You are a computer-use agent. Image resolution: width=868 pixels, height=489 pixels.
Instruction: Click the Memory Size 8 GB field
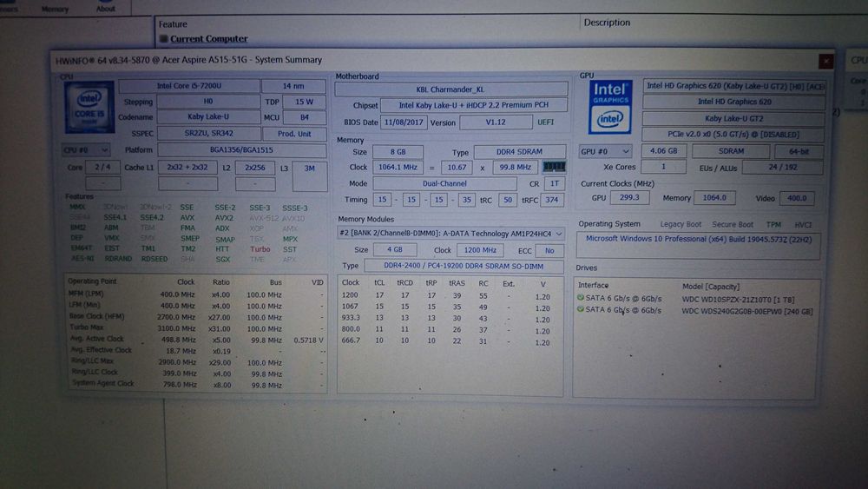point(398,152)
